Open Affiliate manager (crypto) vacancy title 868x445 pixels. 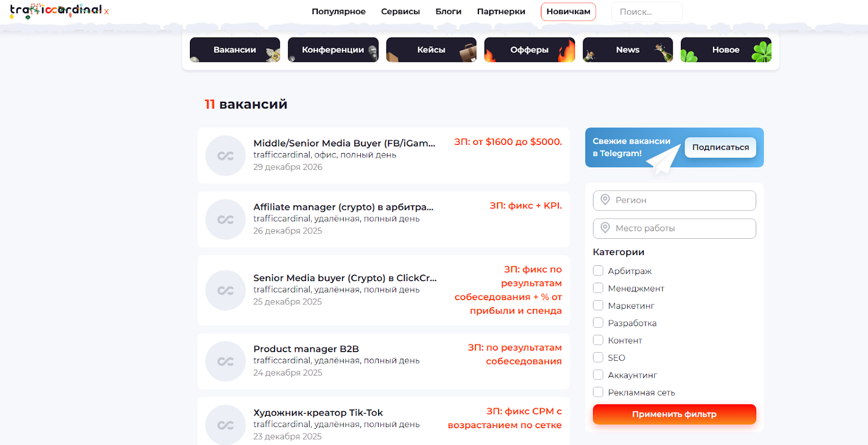(x=343, y=207)
